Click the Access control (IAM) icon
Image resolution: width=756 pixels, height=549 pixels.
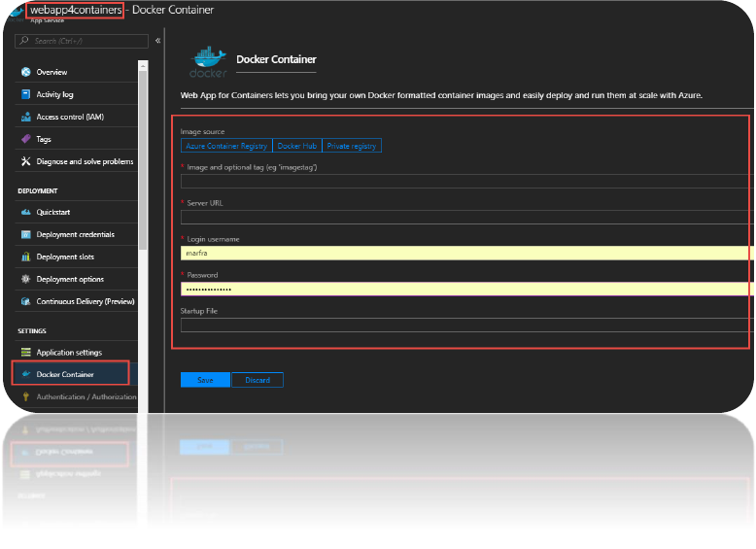(x=26, y=117)
